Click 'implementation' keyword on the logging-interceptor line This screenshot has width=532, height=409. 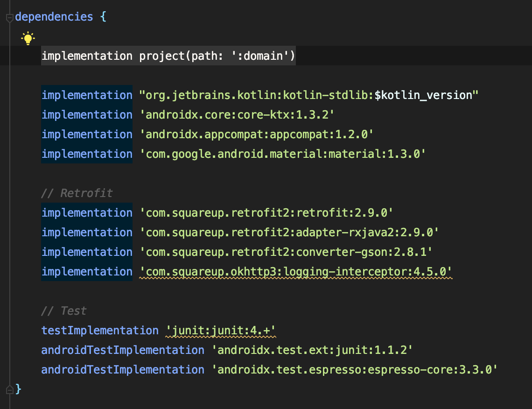[x=87, y=272]
